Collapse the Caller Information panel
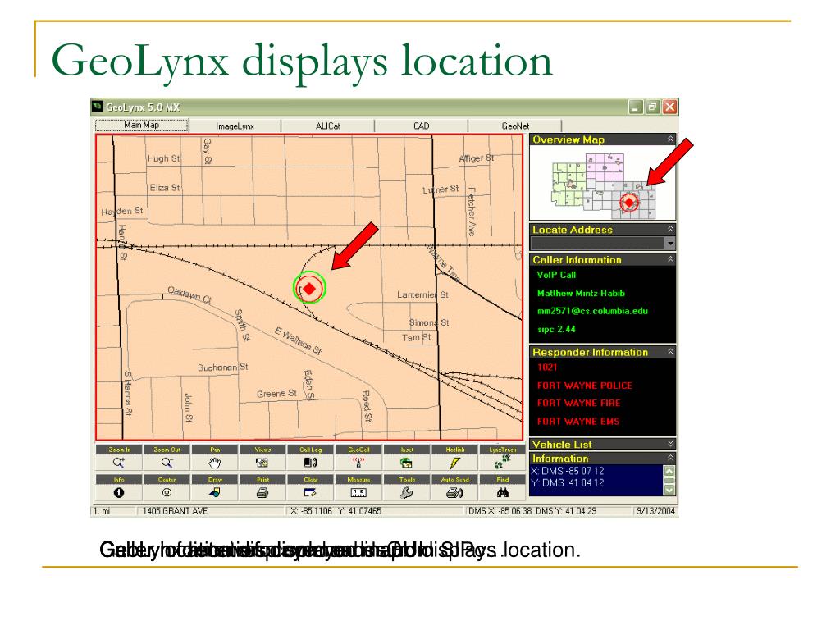The height and width of the screenshot is (630, 840). click(x=670, y=259)
